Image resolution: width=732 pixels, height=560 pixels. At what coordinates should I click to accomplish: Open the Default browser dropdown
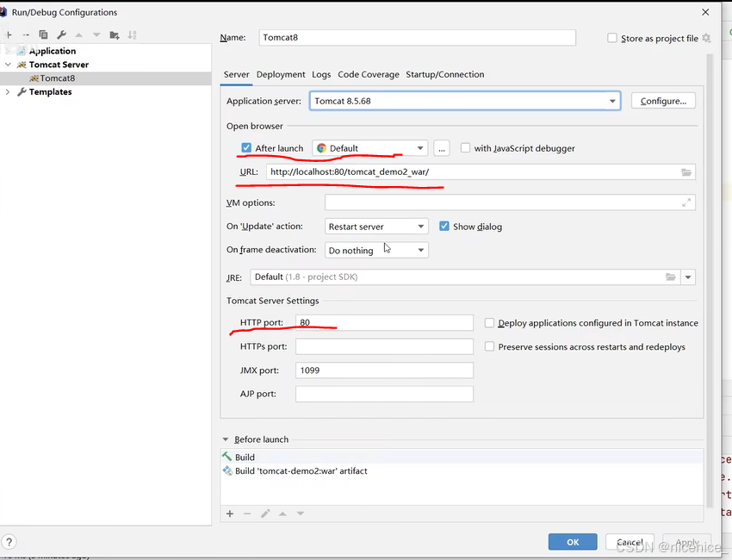(x=369, y=148)
